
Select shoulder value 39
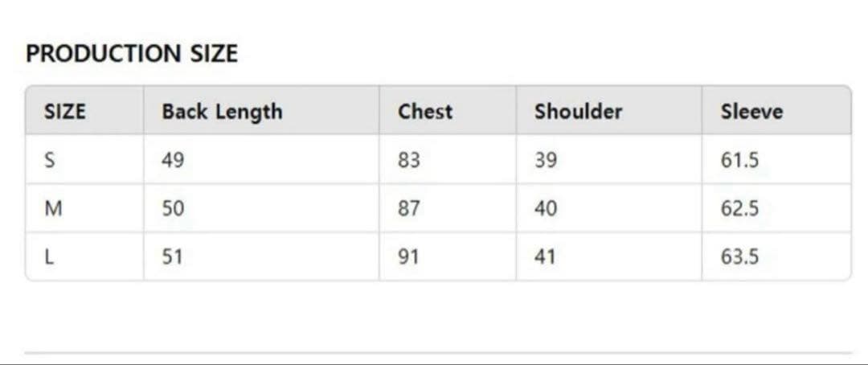[x=545, y=161]
